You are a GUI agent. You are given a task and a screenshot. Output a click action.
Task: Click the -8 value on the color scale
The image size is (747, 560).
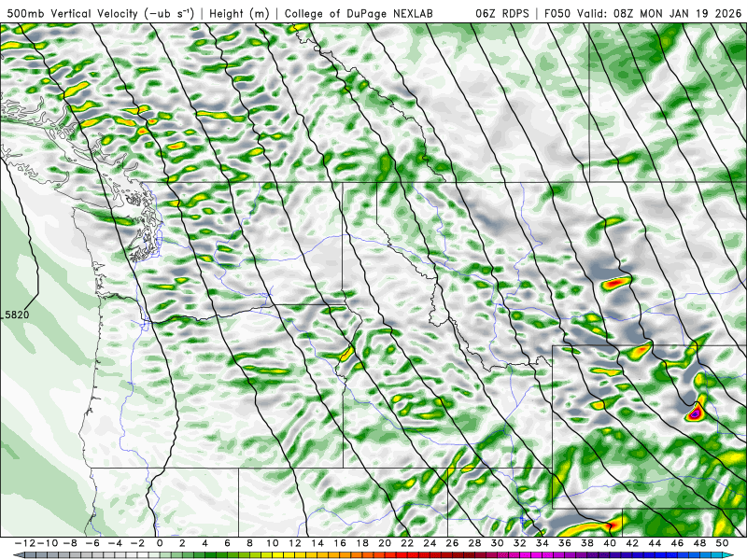[x=69, y=543]
